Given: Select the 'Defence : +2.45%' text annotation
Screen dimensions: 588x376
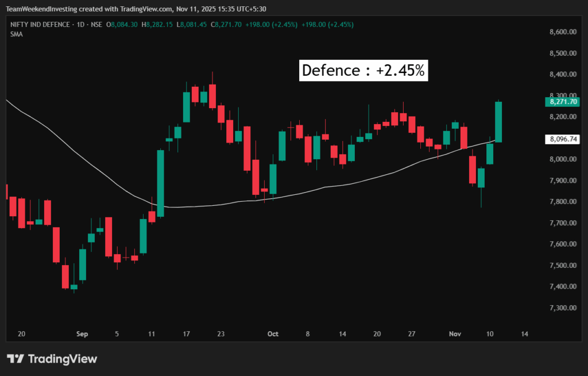Looking at the screenshot, I should point(363,70).
